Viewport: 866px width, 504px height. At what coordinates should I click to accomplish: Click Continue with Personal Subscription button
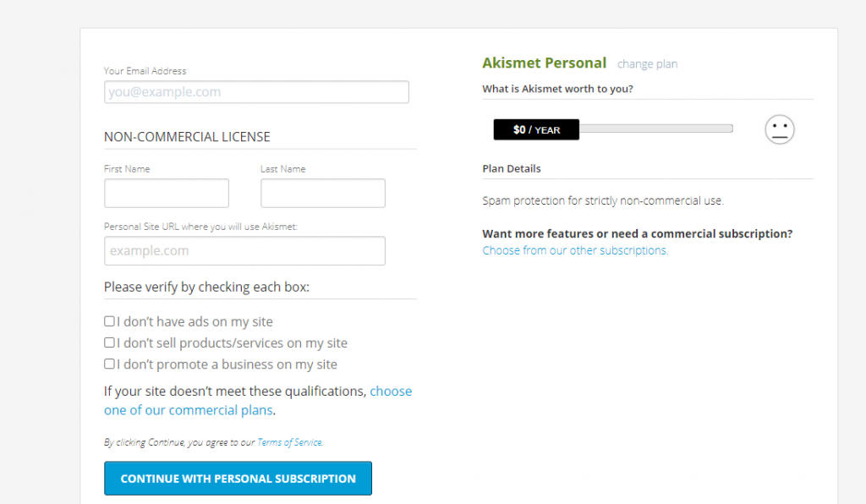pyautogui.click(x=238, y=479)
